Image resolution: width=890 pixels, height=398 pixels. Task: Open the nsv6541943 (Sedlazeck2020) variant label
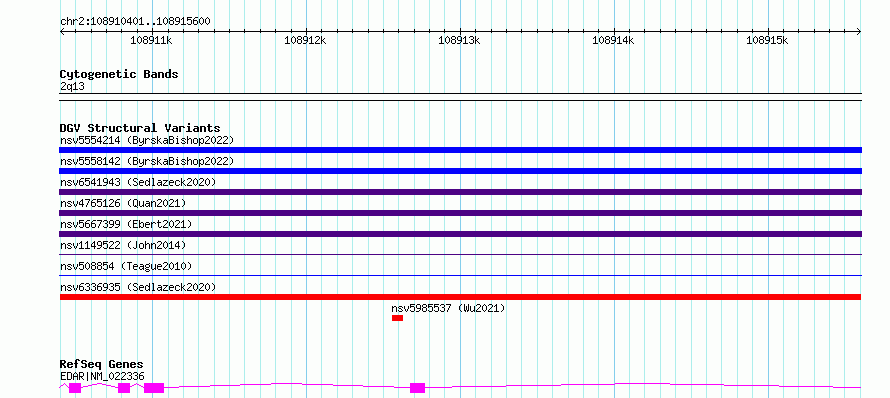click(138, 182)
